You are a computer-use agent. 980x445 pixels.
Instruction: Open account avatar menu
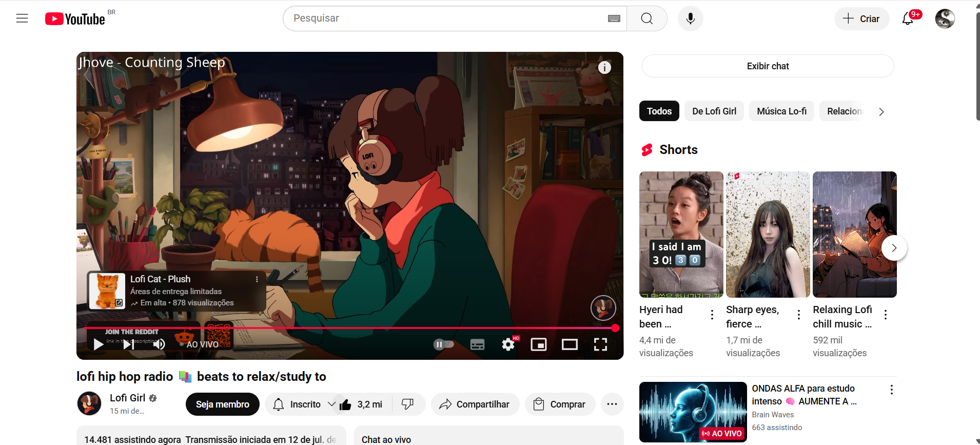[945, 18]
